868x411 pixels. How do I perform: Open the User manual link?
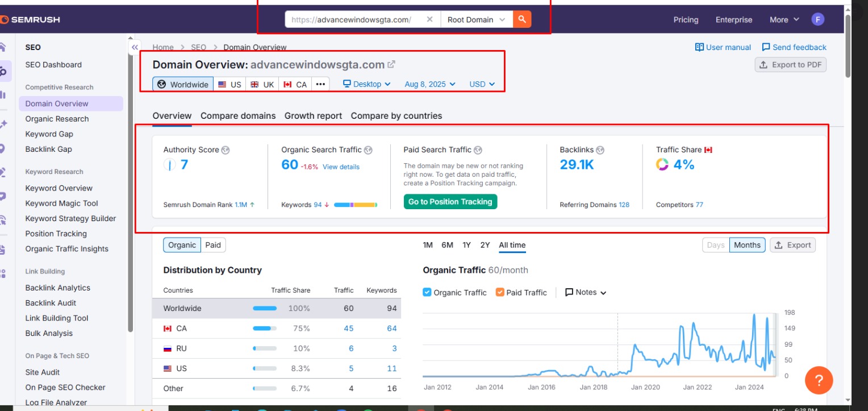tap(723, 47)
